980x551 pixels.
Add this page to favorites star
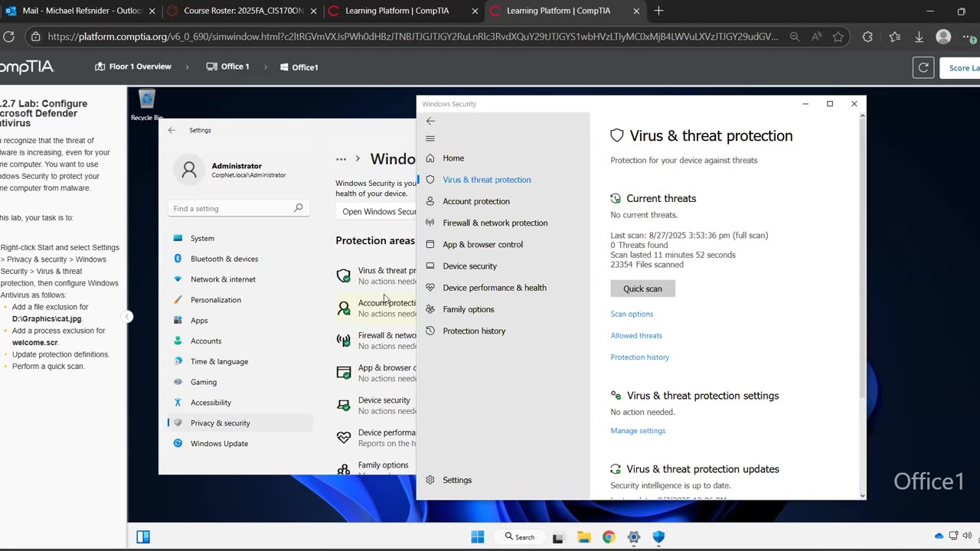(838, 36)
